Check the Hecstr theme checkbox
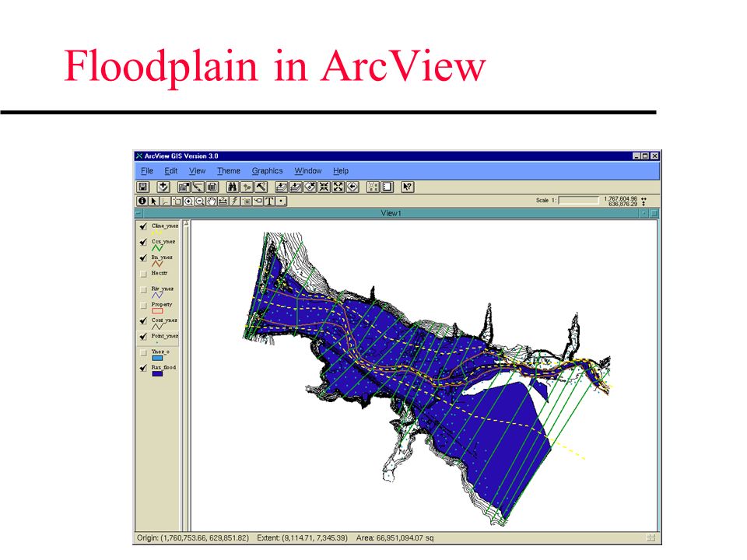 click(143, 274)
